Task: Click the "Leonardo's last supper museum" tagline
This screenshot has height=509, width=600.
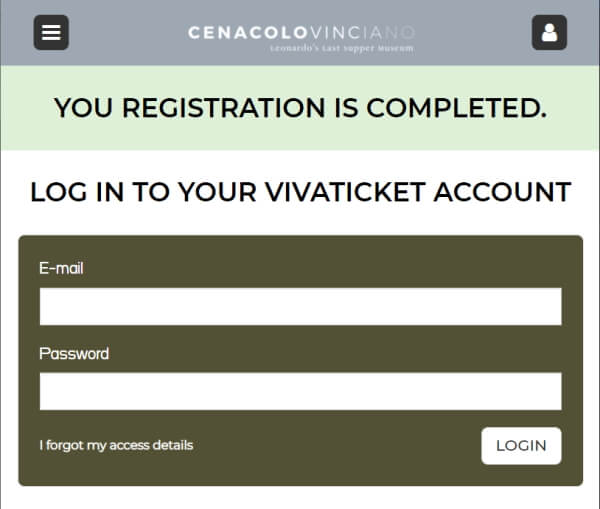Action: click(x=341, y=48)
